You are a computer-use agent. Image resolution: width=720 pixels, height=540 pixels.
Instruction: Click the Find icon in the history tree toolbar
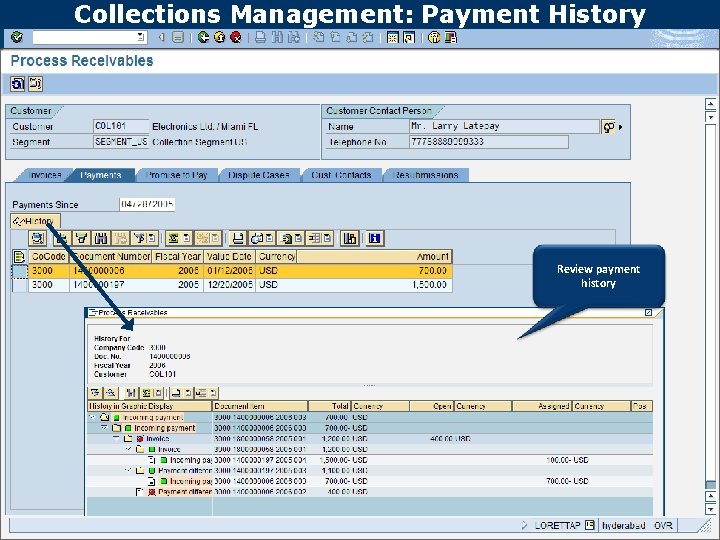(131, 393)
